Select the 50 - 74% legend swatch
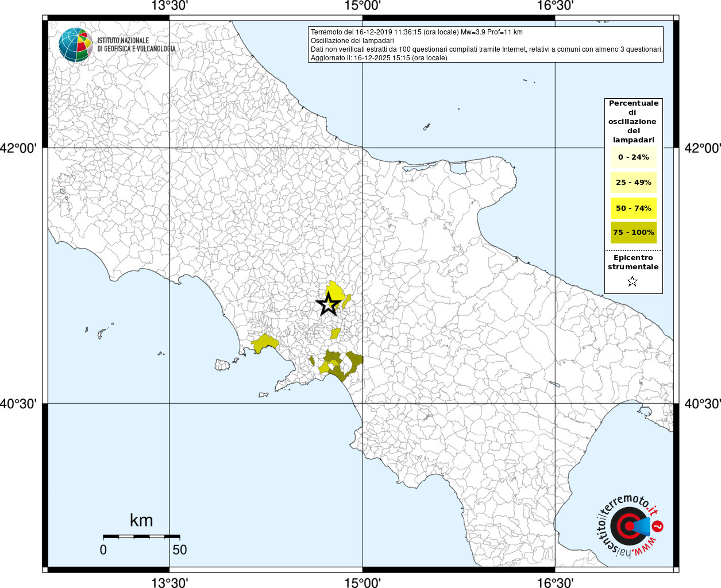This screenshot has height=588, width=721. (633, 208)
